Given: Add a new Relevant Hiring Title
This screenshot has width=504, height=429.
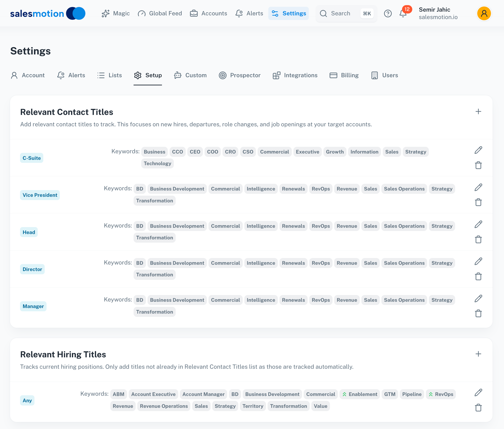Looking at the screenshot, I should point(478,354).
